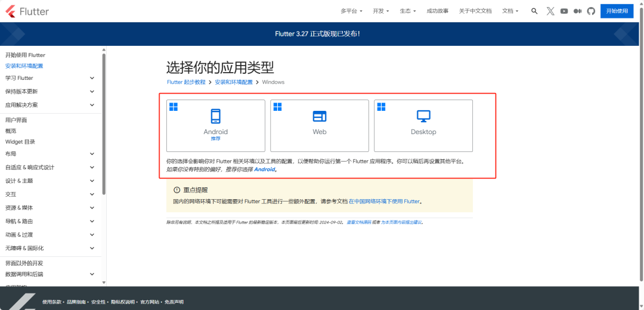This screenshot has width=644, height=310.
Task: Open the search magnifier icon
Action: pyautogui.click(x=534, y=11)
